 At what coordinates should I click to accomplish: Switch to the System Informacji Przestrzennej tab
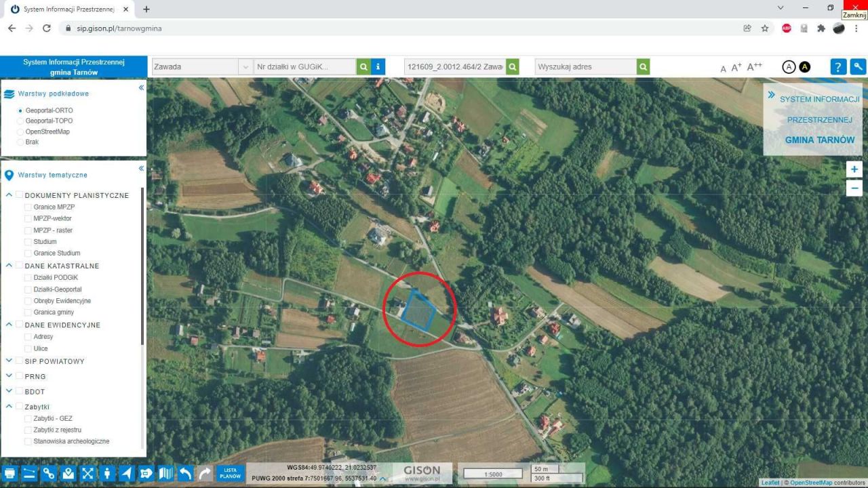tap(69, 9)
